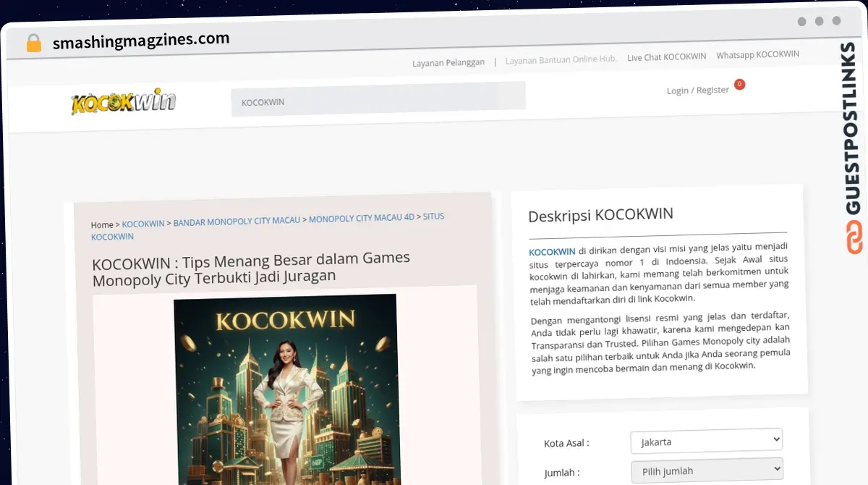The height and width of the screenshot is (485, 868).
Task: Click bold KOCOKWIN link in description
Action: coord(552,252)
